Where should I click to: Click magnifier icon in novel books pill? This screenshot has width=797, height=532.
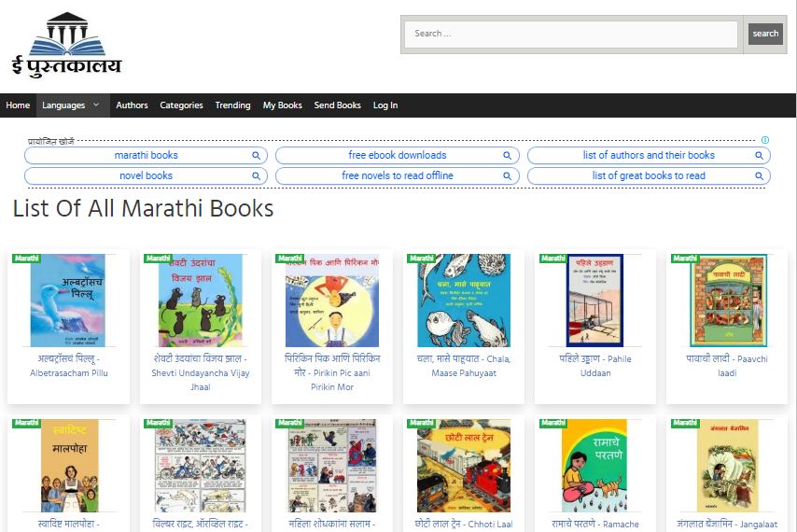pyautogui.click(x=256, y=176)
